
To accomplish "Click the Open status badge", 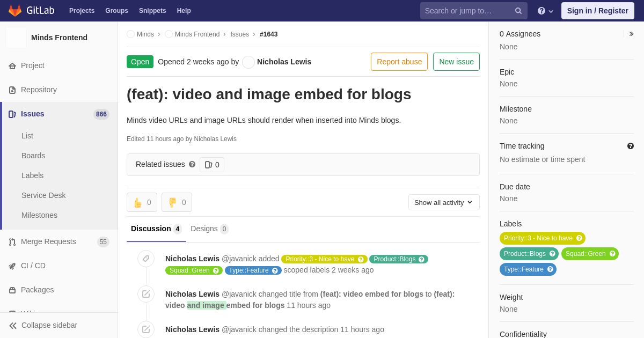I will tap(140, 62).
